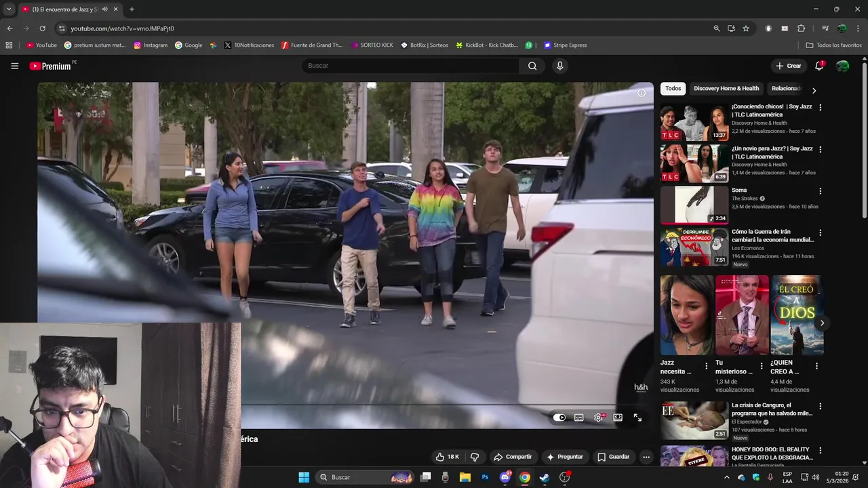Image resolution: width=868 pixels, height=488 pixels.
Task: Enter fullscreen in the video player
Action: pos(637,418)
